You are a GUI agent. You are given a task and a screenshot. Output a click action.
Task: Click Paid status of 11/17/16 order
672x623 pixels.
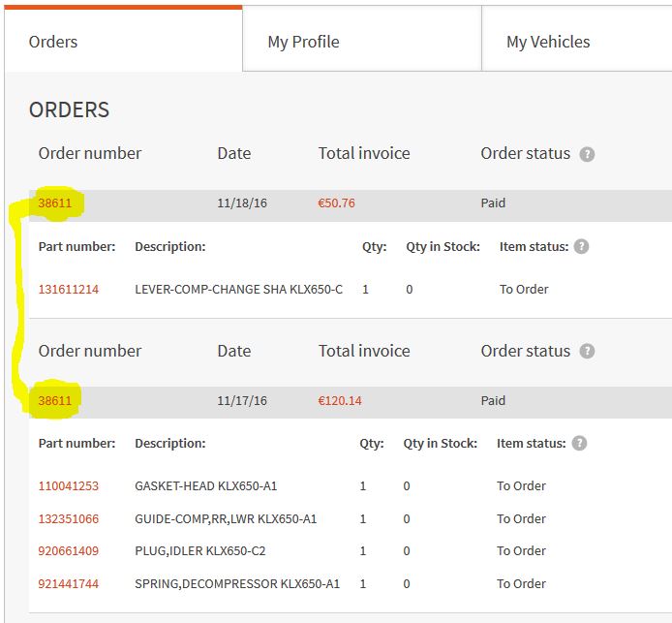493,400
